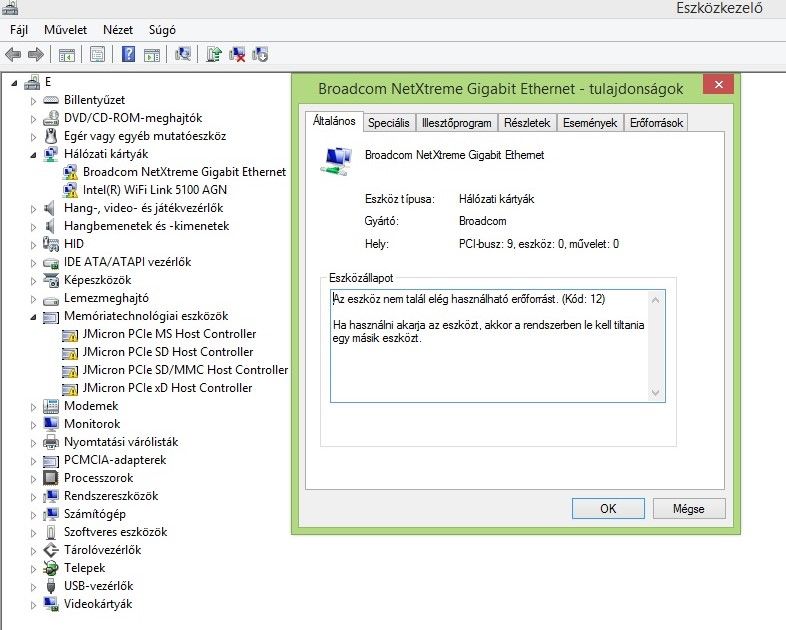
Task: Switch to the Speciális tab
Action: 388,123
